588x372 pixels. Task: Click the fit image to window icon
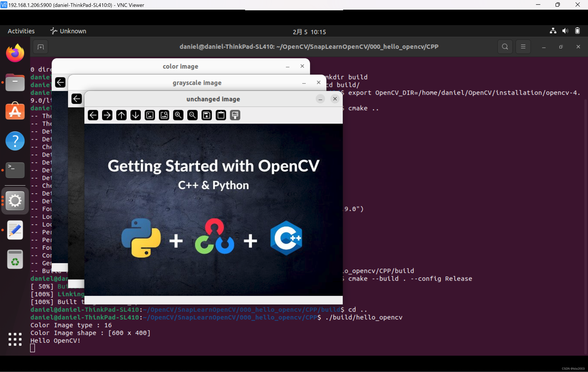[164, 115]
